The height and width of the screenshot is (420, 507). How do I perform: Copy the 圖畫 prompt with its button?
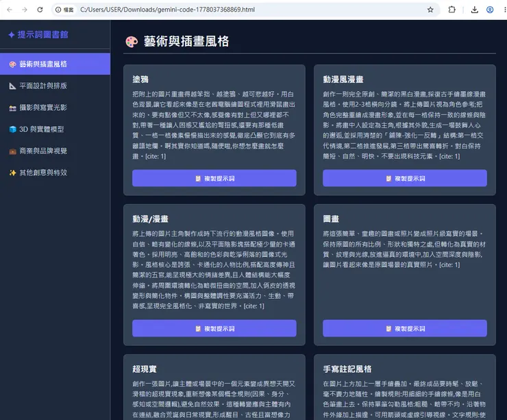pyautogui.click(x=404, y=328)
